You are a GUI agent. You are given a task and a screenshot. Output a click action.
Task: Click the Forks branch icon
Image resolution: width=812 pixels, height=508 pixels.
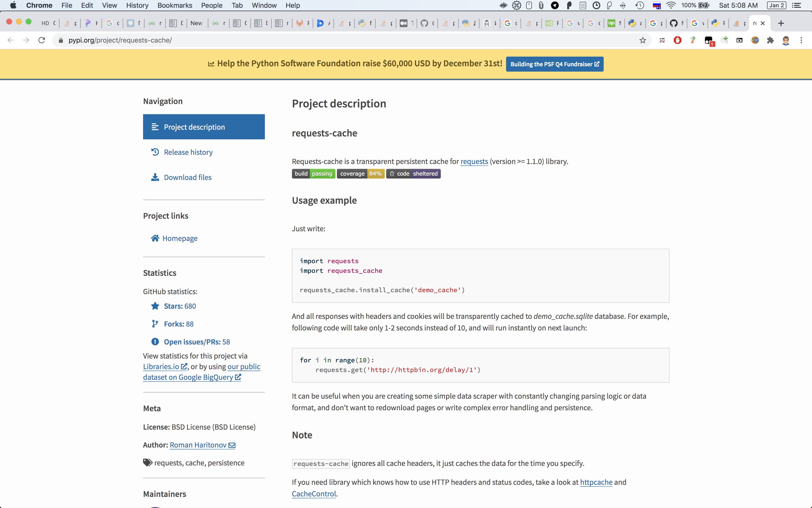pos(155,324)
